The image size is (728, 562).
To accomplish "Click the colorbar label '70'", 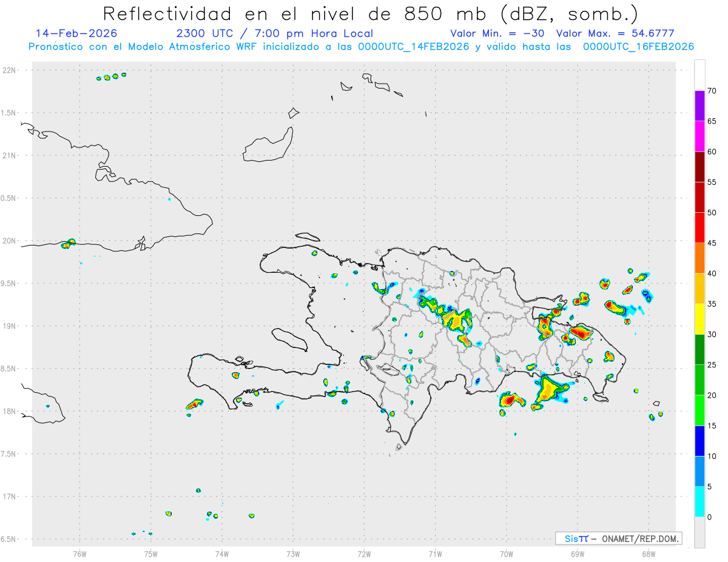I will [x=712, y=90].
